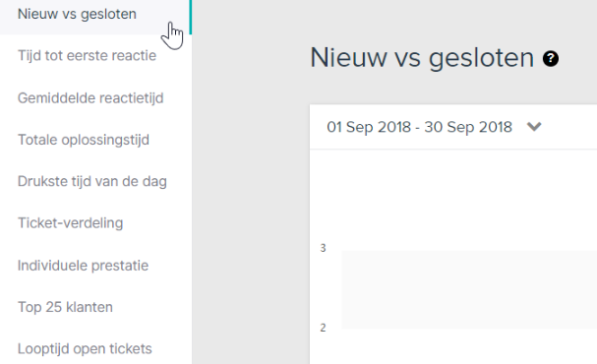This screenshot has width=597, height=364.
Task: Click the Nieuw vs gesloten page heading
Action: coord(422,58)
